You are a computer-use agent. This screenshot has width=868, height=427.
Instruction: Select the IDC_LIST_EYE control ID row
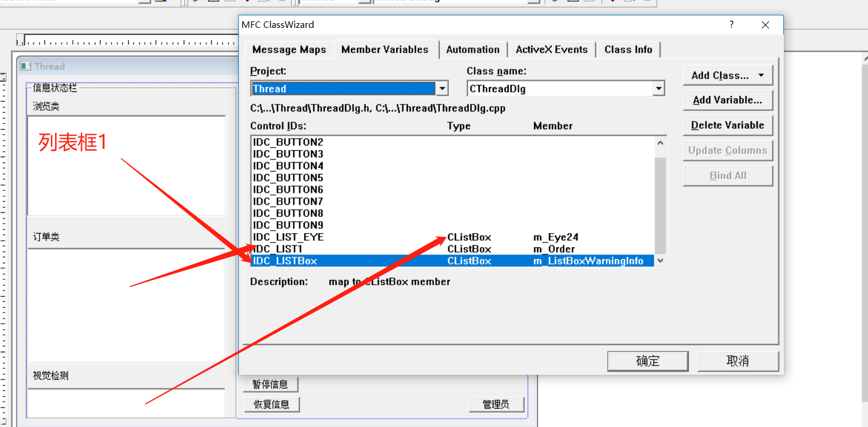point(452,237)
